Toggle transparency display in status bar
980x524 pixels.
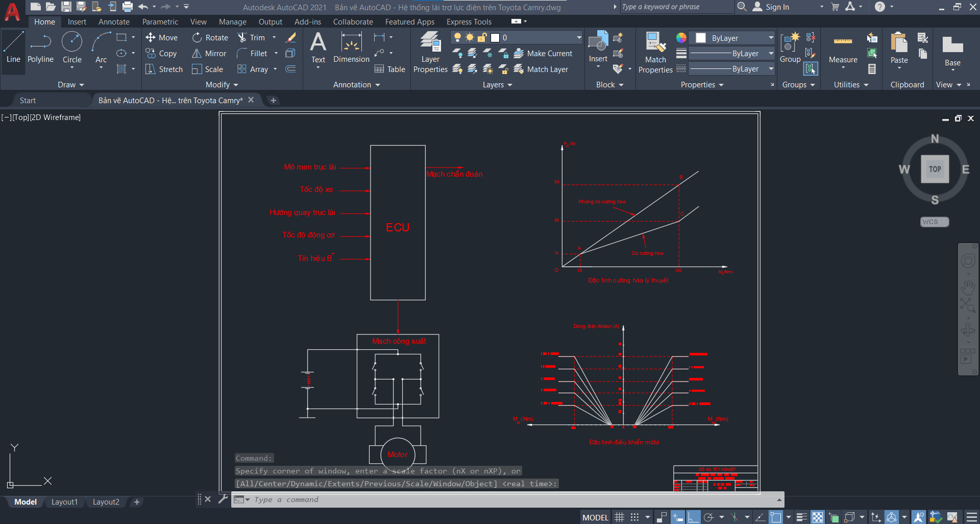pyautogui.click(x=818, y=517)
